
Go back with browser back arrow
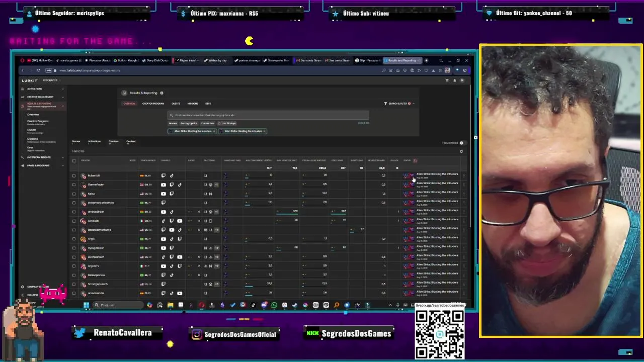(22, 70)
